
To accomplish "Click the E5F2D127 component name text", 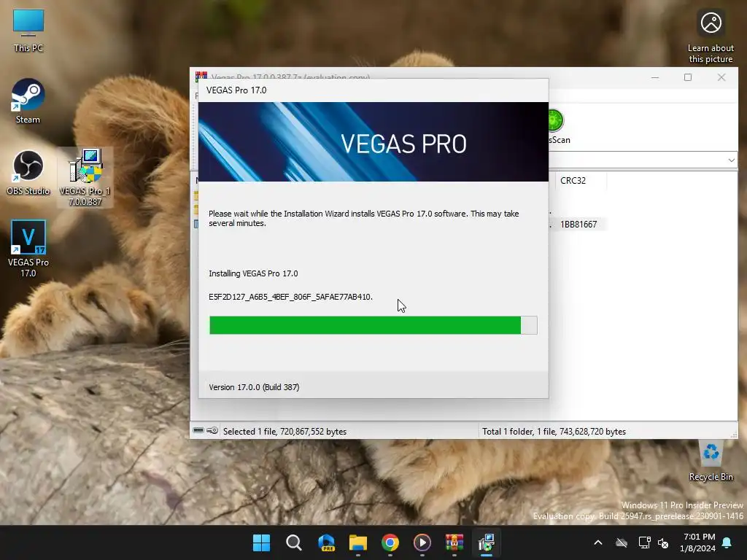I will coord(290,297).
